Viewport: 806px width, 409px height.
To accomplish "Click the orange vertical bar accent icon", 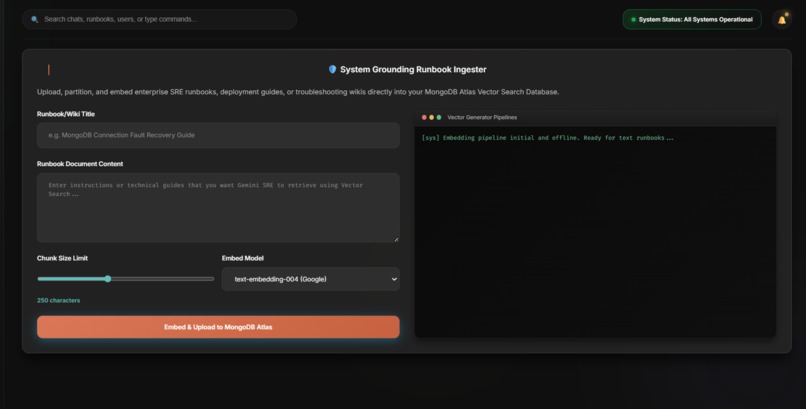I will coord(49,70).
